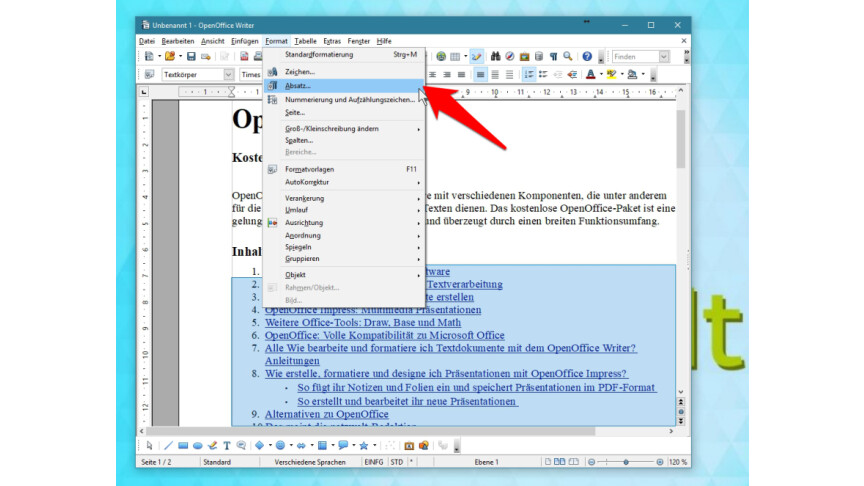Select the Line drawing tool

click(168, 446)
